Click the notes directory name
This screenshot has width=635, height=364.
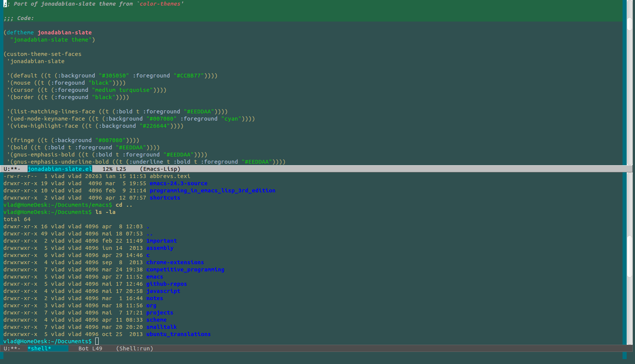[155, 298]
